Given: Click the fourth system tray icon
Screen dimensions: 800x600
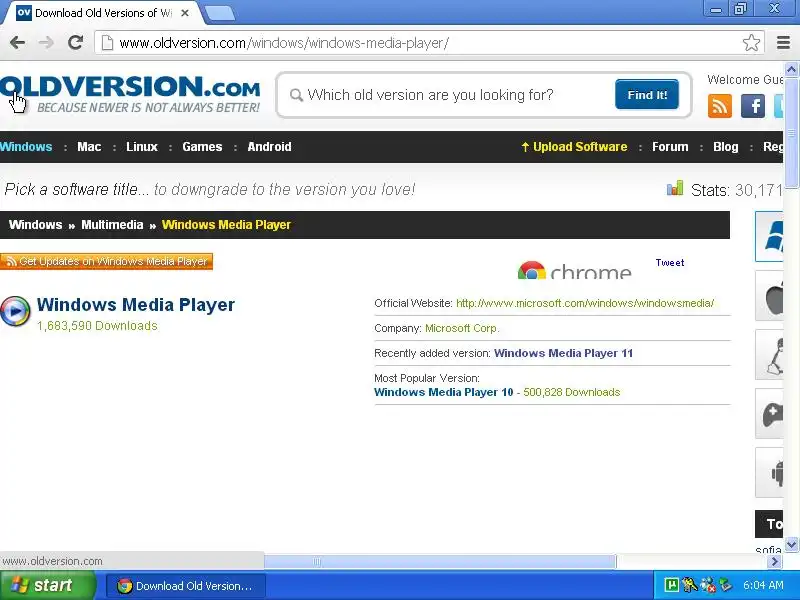Looking at the screenshot, I should pos(725,585).
